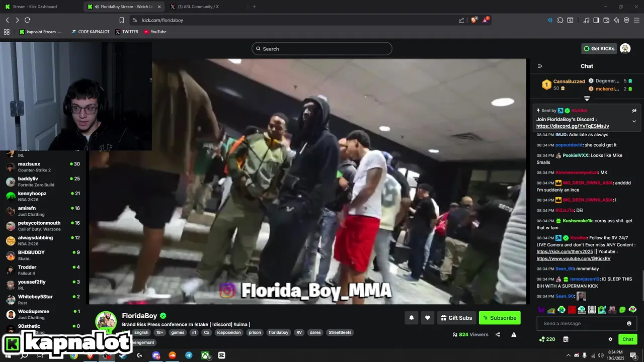644x362 pixels.
Task: Open the CODE KAPNALOT bookmark
Action: tap(90, 32)
